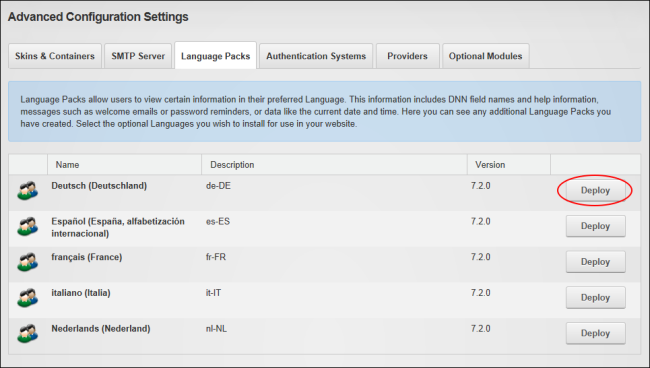Viewport: 650px width, 368px height.
Task: Open the Providers tab
Action: [x=407, y=56]
